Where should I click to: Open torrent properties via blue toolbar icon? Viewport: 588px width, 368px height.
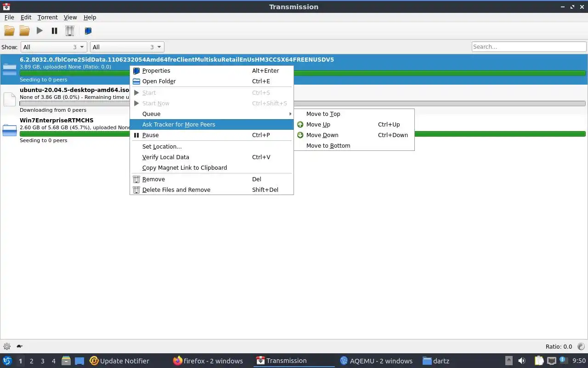tap(88, 31)
